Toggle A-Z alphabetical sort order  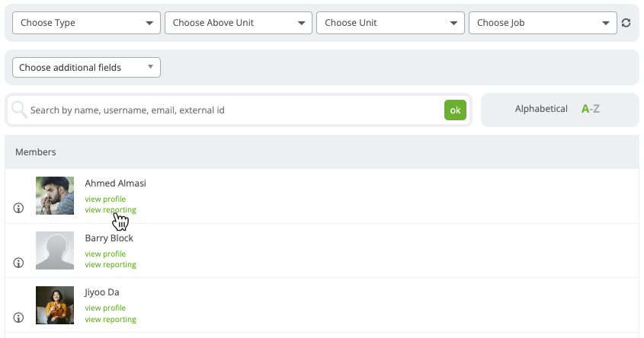coord(591,109)
